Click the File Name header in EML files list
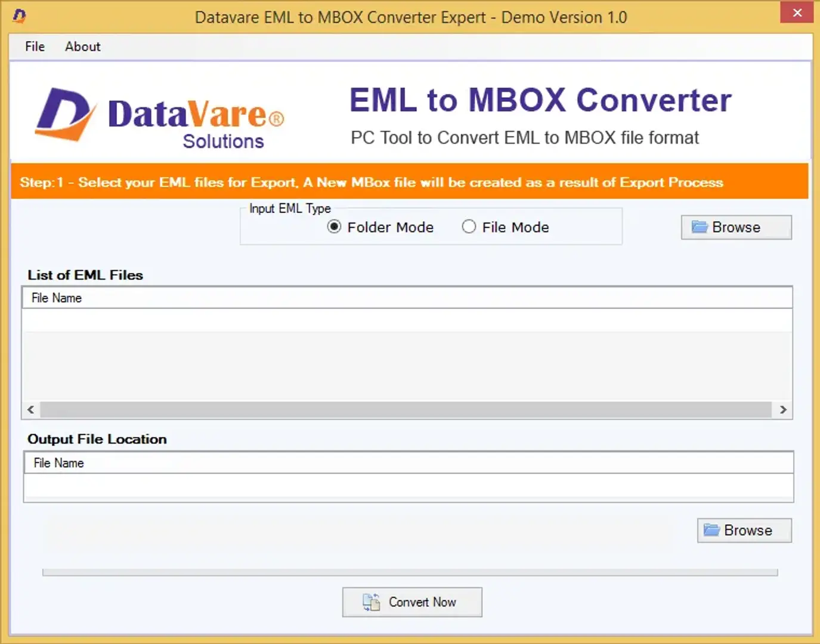 click(57, 298)
